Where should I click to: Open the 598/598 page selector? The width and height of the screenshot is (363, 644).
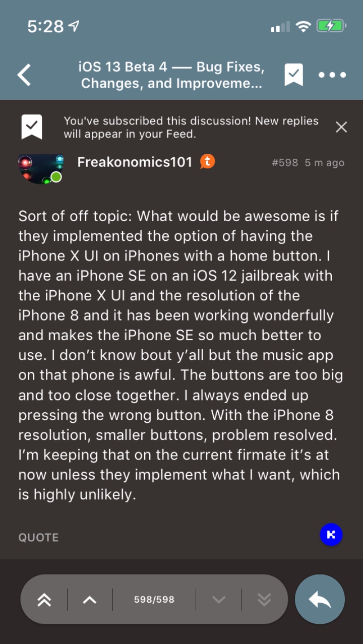pos(154,600)
